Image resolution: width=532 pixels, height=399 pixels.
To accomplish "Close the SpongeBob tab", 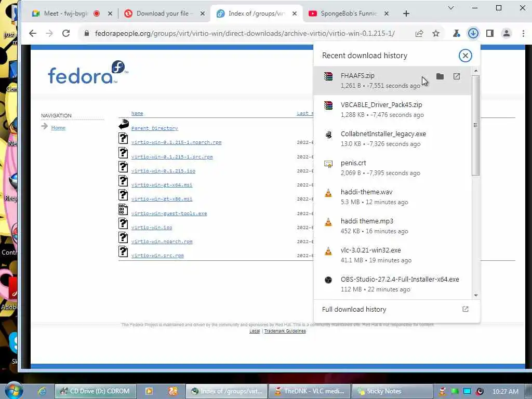I will point(387,14).
